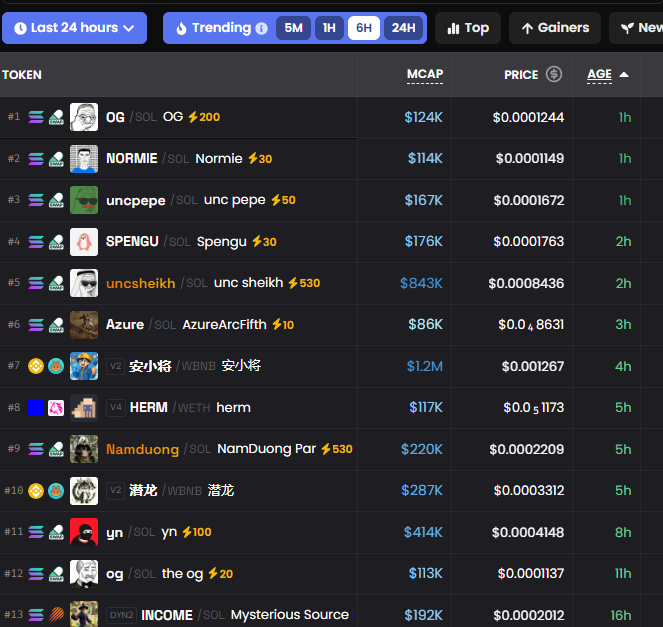The image size is (663, 627).
Task: Click the $0.0004148 price cell
Action: tap(528, 532)
